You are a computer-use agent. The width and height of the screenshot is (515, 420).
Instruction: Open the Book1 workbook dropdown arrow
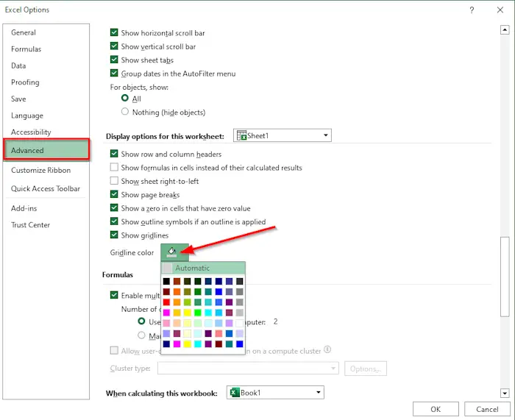click(318, 392)
